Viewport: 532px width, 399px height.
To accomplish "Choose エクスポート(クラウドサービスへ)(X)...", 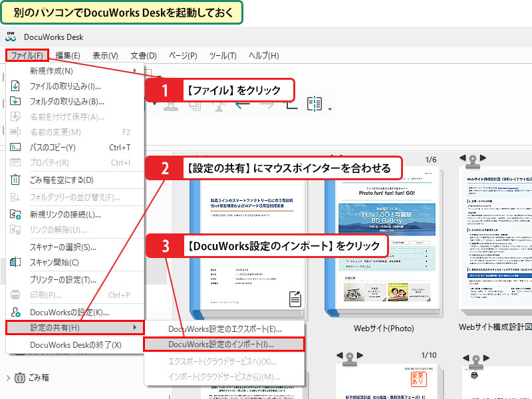I will point(224,362).
